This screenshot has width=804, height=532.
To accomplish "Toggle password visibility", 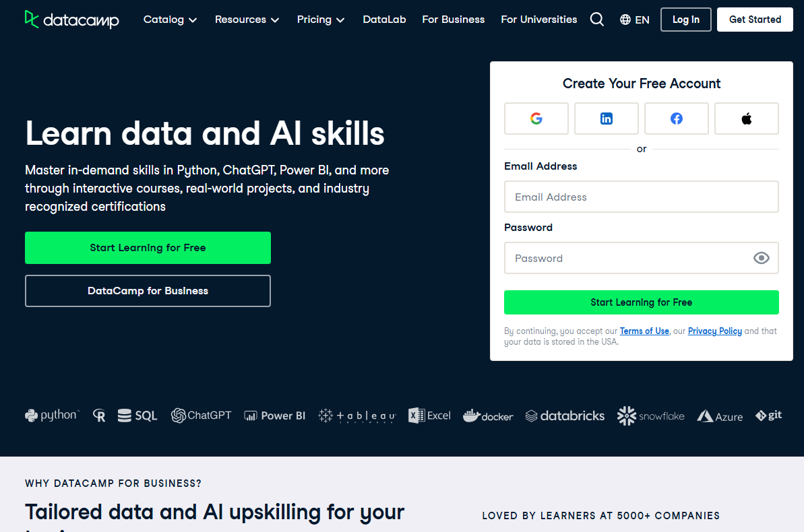I will (x=761, y=258).
